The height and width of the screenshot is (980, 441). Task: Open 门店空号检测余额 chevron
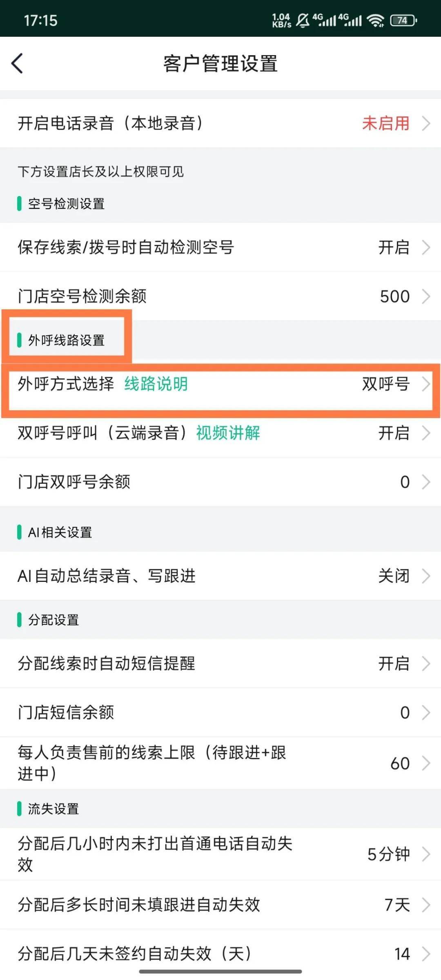pos(426,296)
